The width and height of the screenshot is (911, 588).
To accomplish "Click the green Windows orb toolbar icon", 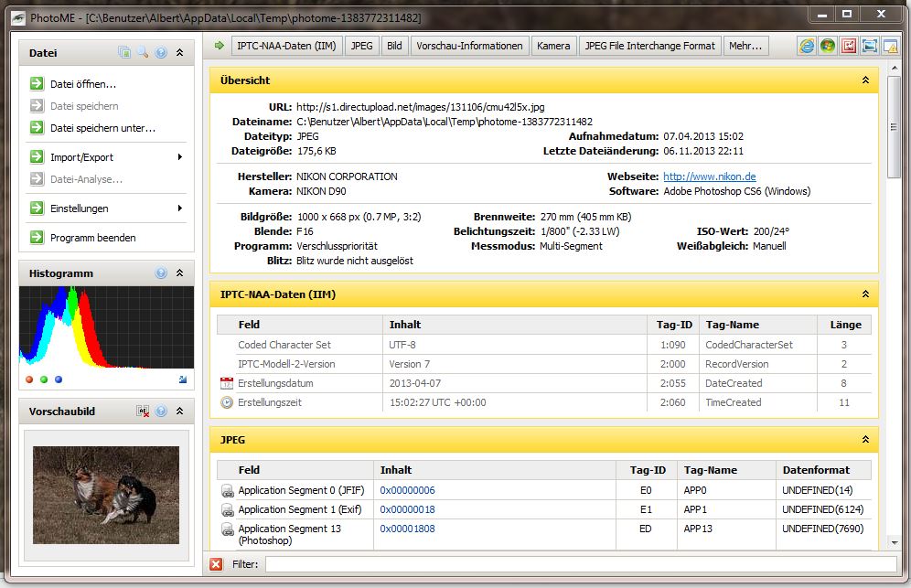I will 828,46.
